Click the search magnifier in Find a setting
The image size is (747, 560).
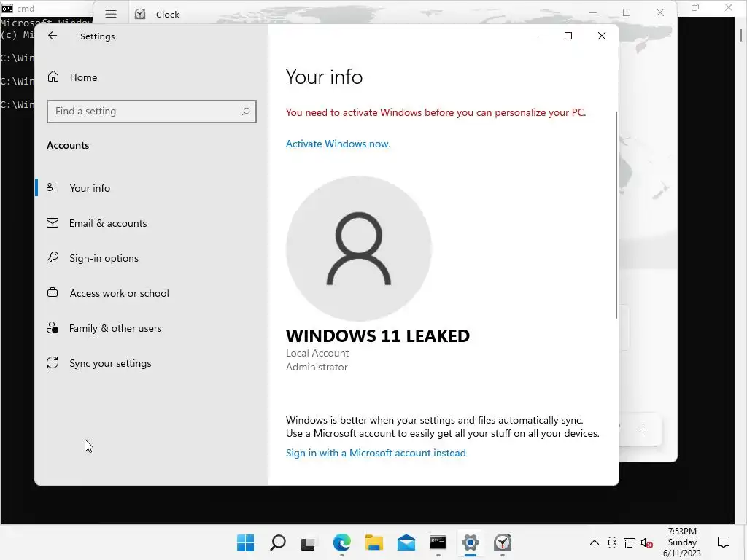pos(246,112)
